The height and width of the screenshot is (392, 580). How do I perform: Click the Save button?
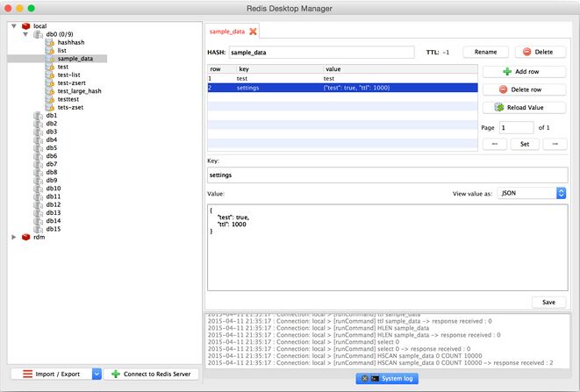tap(548, 303)
